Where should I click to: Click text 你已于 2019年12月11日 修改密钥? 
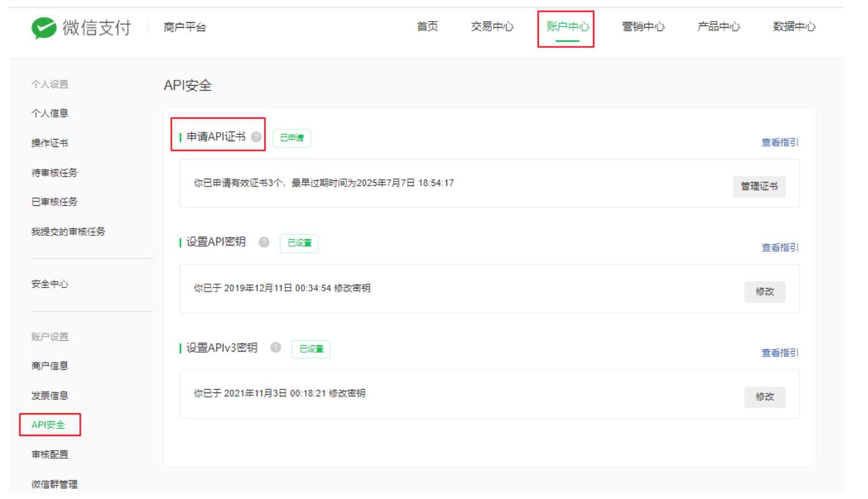pos(282,288)
